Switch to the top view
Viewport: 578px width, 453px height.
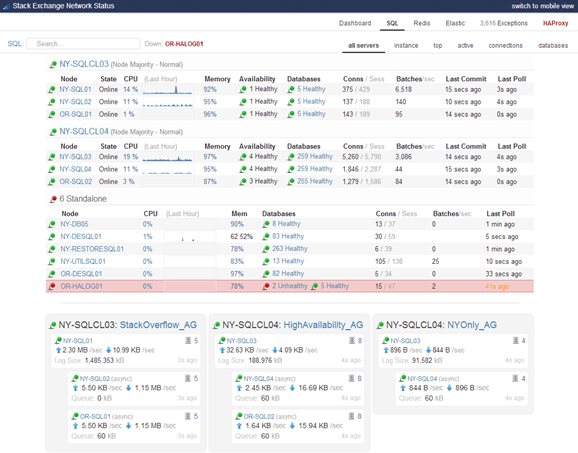coord(438,46)
